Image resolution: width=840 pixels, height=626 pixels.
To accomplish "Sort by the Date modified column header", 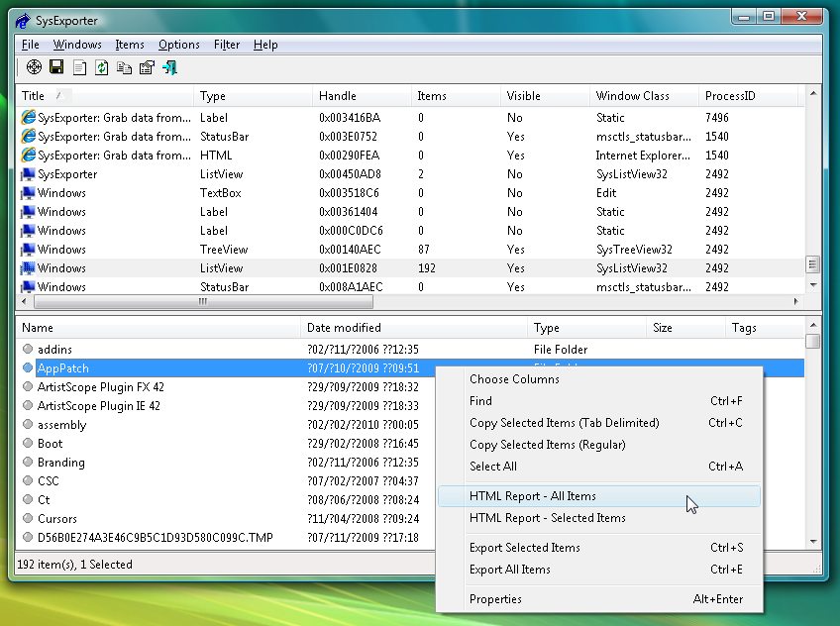I will (x=414, y=328).
